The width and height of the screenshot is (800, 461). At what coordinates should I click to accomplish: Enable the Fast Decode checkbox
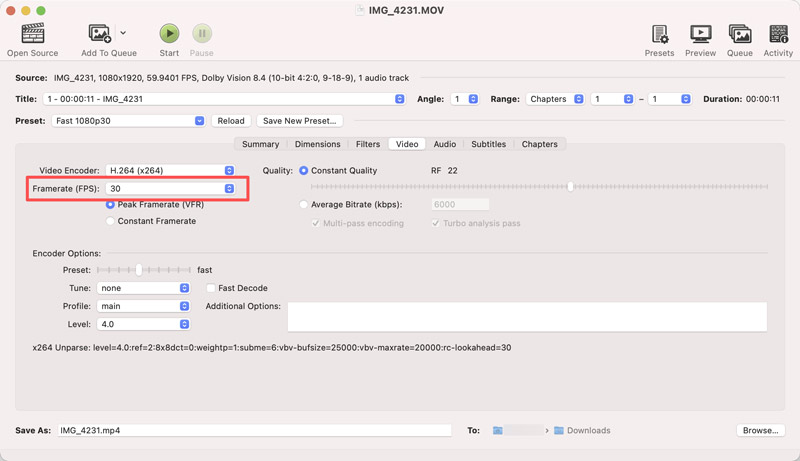pos(211,288)
